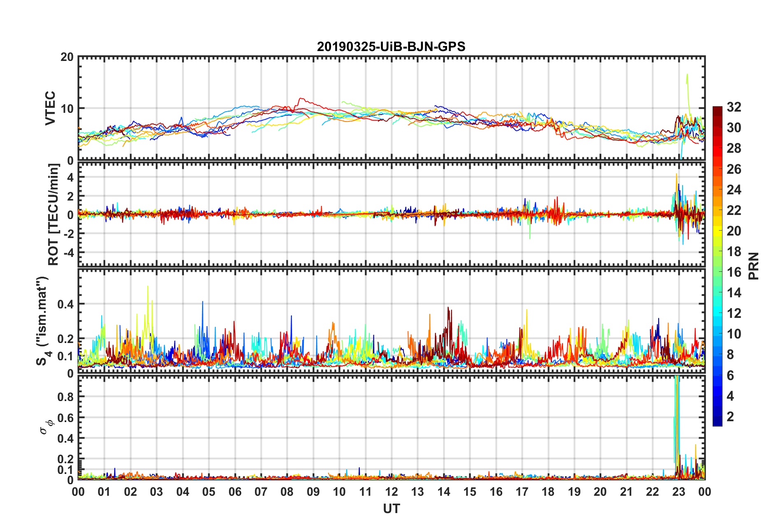
Task: Select the 0.2 tick on the S4 axis
Action: point(66,339)
